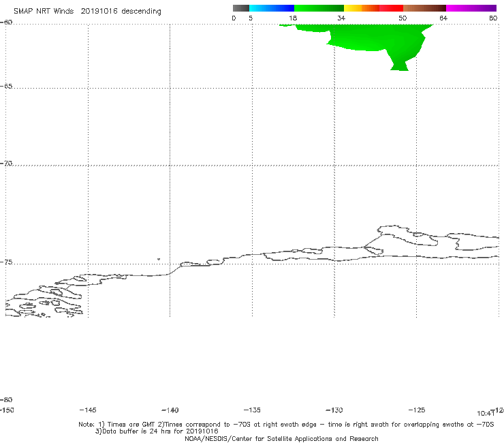Click the color scale label 50
Image resolution: width=504 pixels, height=443 pixels.
point(403,18)
